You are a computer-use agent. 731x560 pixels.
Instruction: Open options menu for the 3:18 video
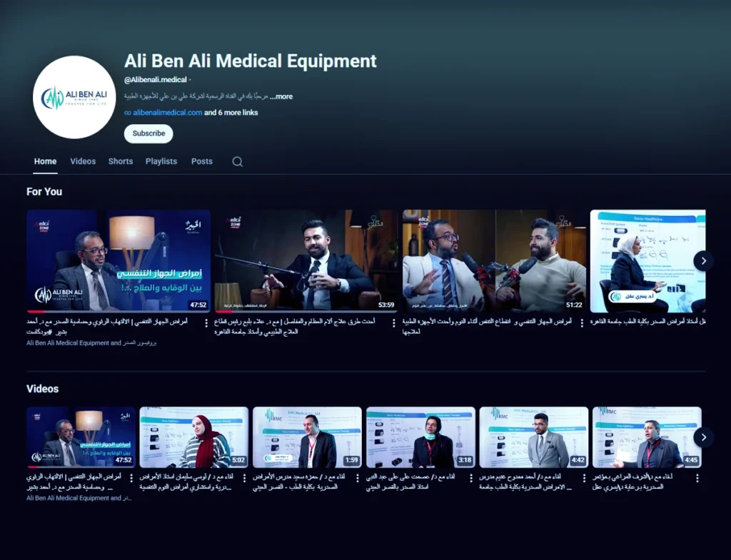pos(471,478)
